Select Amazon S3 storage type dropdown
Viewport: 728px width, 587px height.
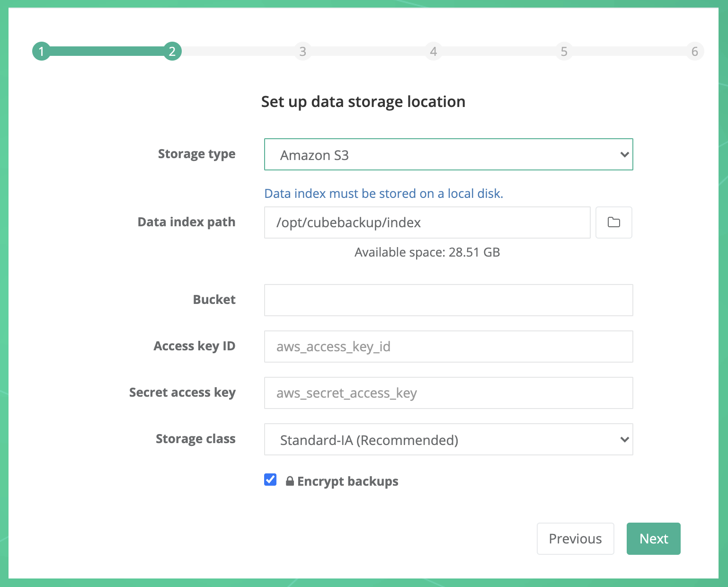pyautogui.click(x=448, y=154)
